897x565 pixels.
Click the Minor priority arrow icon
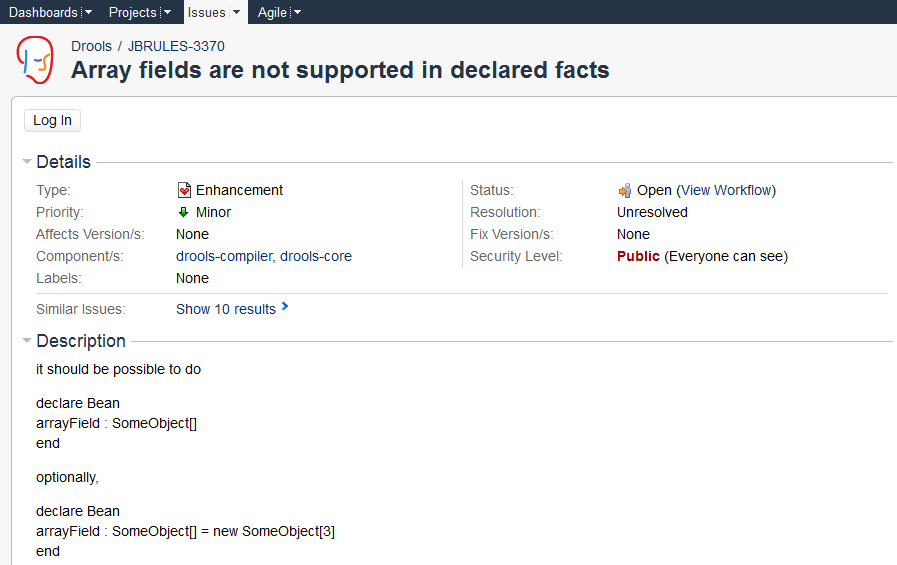[184, 212]
